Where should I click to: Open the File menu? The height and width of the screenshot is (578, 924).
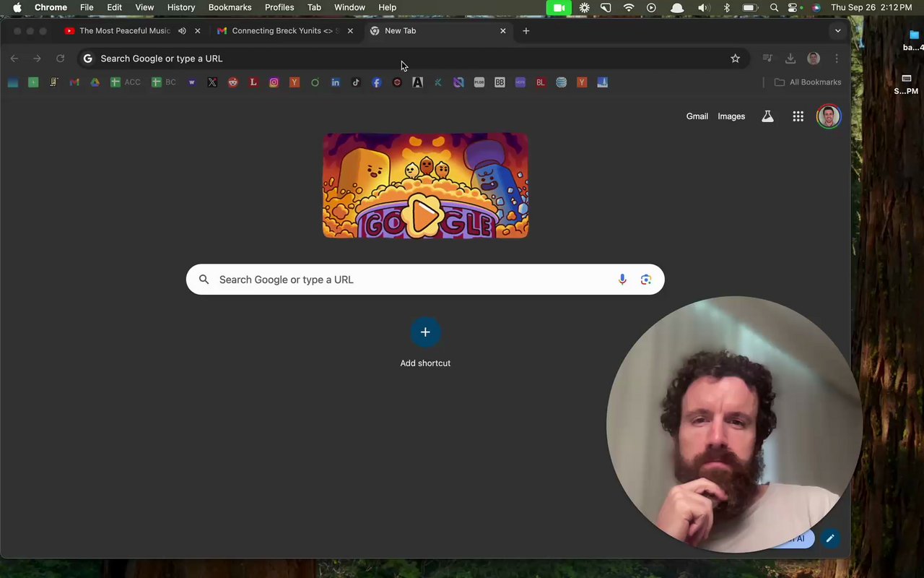(87, 7)
